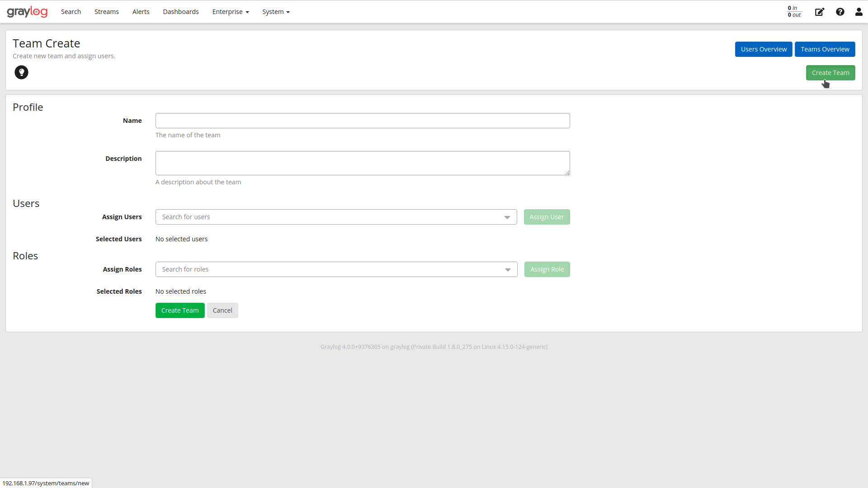Click the compose pencil icon in the header
868x488 pixels.
[819, 12]
